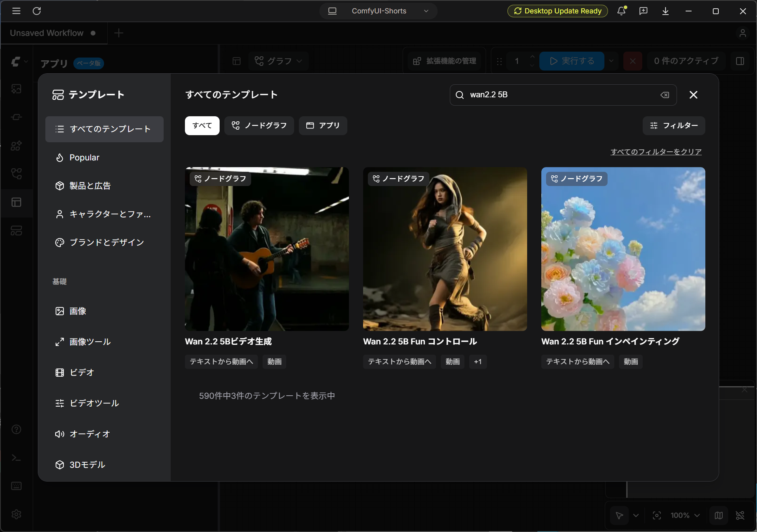
Task: Select the すべて filter tab
Action: 202,126
